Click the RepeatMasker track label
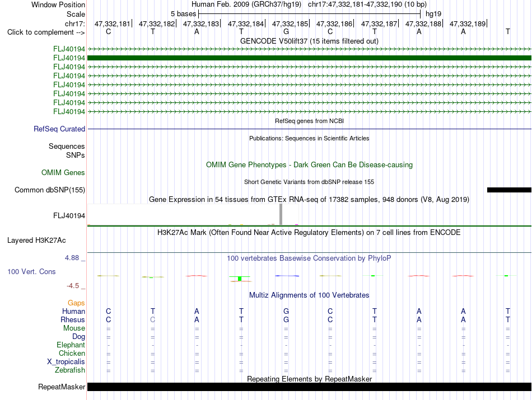This screenshot has width=532, height=400. [62, 387]
